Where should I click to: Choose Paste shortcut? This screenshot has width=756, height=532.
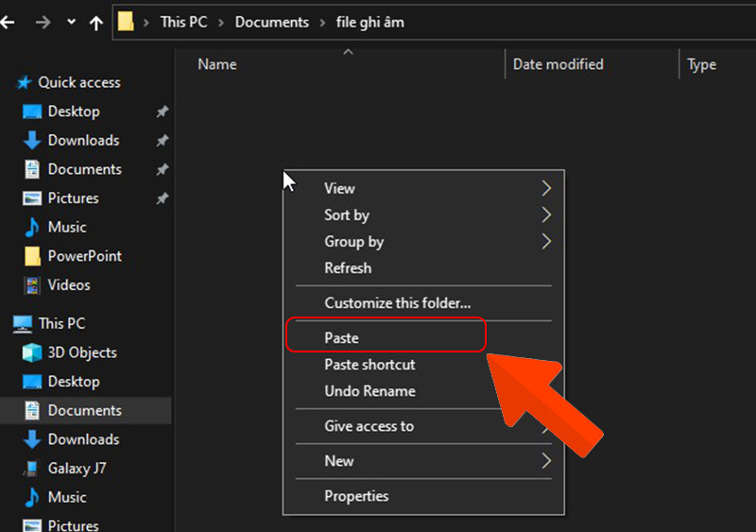coord(423,365)
